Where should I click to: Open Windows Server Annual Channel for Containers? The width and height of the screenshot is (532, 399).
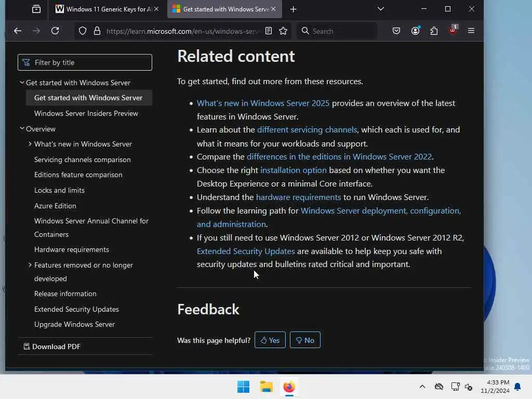click(91, 228)
